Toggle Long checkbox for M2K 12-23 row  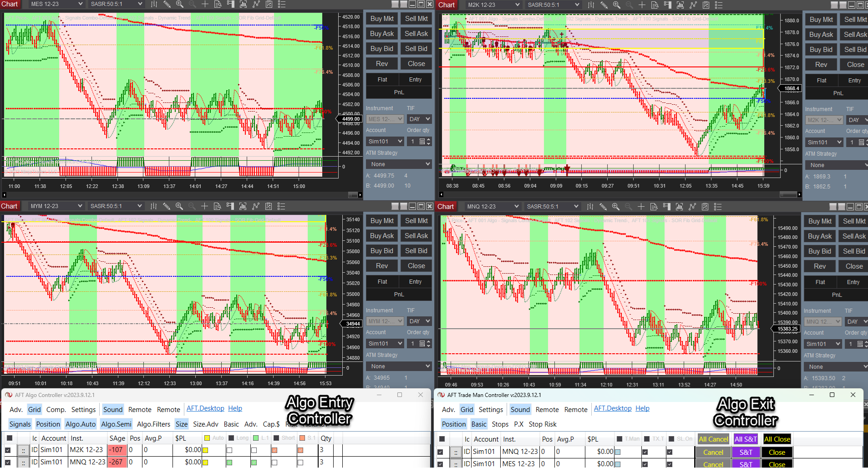tap(229, 450)
